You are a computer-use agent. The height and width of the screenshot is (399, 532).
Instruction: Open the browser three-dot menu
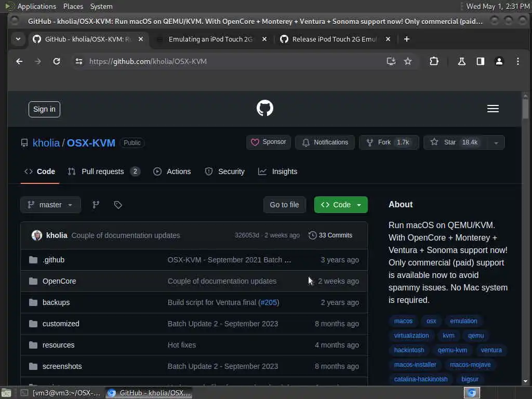[x=517, y=61]
